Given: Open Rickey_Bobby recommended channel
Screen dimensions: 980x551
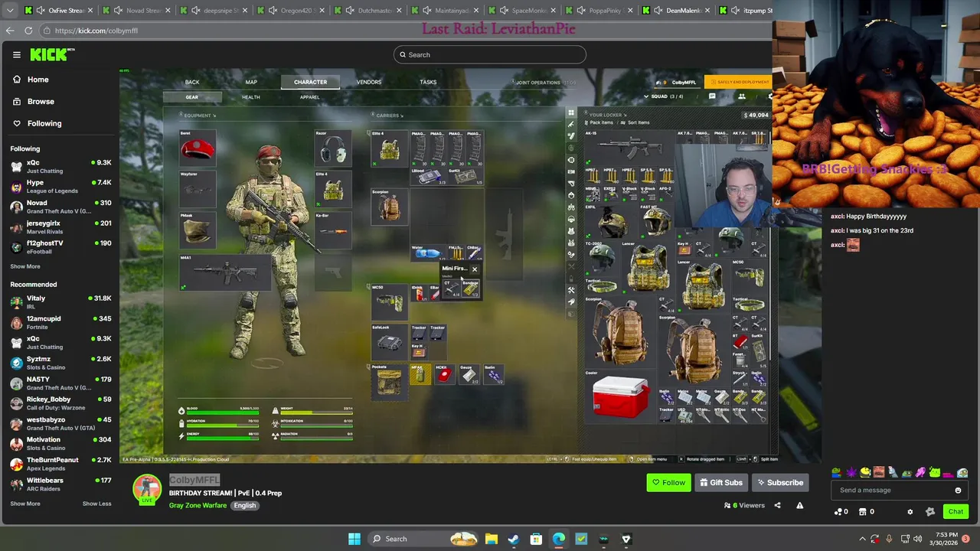Looking at the screenshot, I should [60, 403].
